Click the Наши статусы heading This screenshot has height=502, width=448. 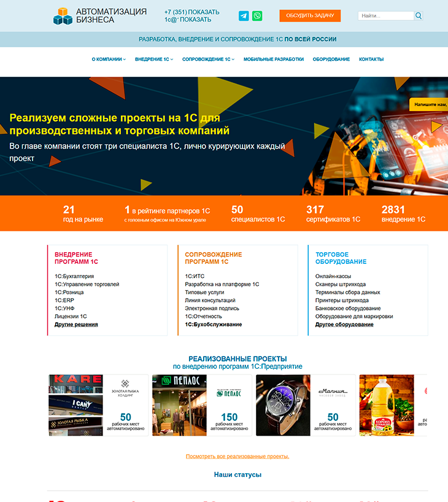(238, 474)
